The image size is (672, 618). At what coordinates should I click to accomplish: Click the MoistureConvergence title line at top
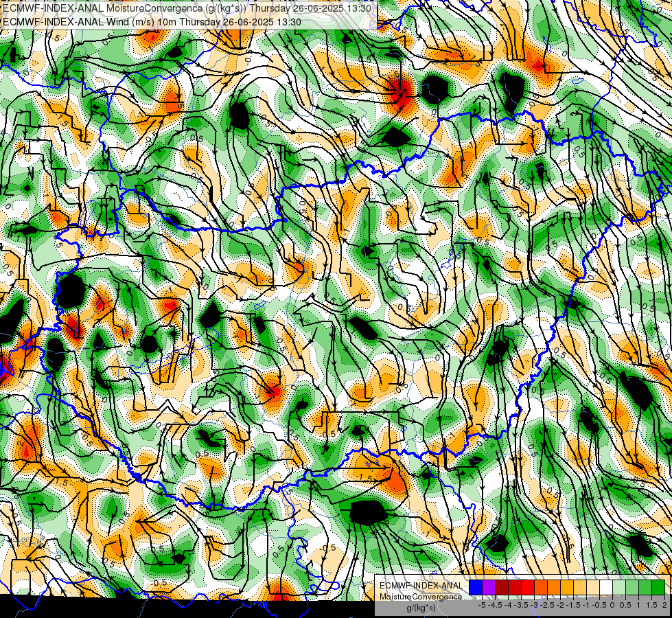(187, 8)
